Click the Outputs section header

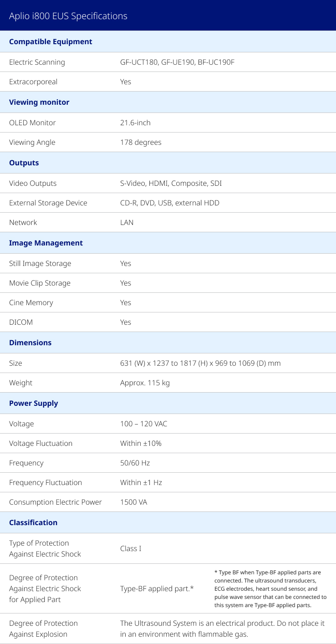click(24, 163)
